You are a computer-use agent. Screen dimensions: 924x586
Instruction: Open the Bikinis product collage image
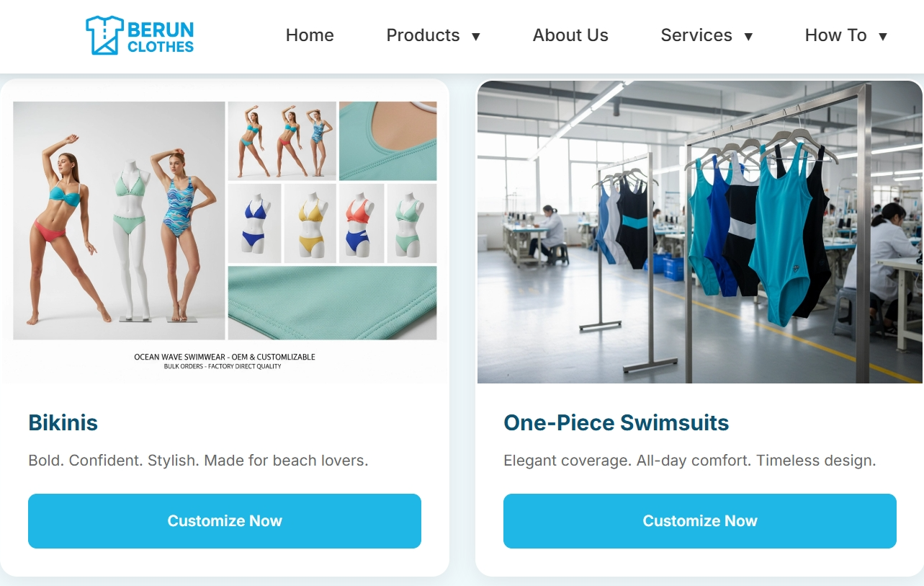click(225, 232)
